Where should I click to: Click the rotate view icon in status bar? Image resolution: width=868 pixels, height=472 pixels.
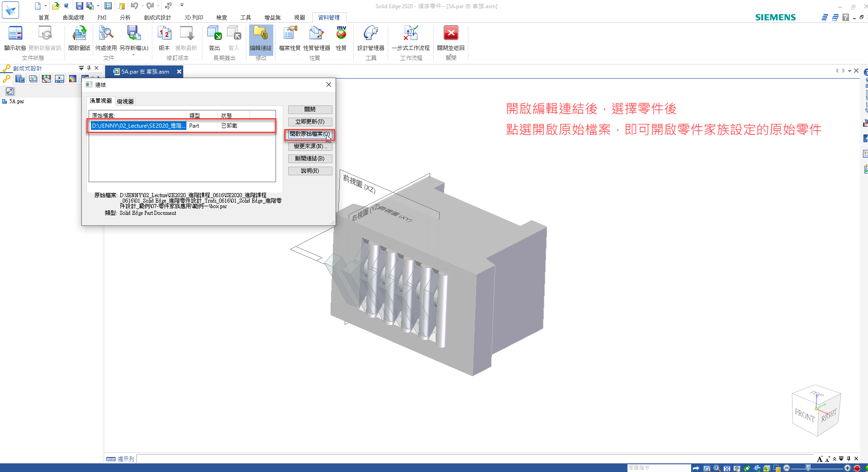tap(747, 468)
